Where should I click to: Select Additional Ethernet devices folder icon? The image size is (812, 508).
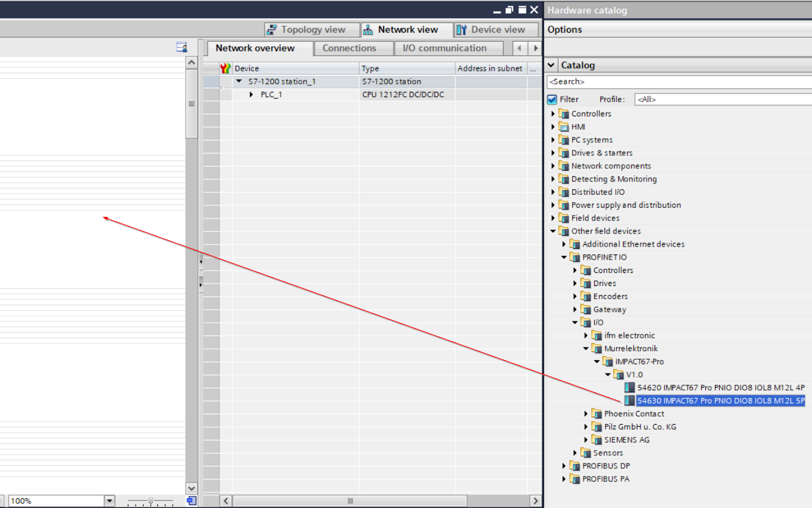(x=574, y=244)
